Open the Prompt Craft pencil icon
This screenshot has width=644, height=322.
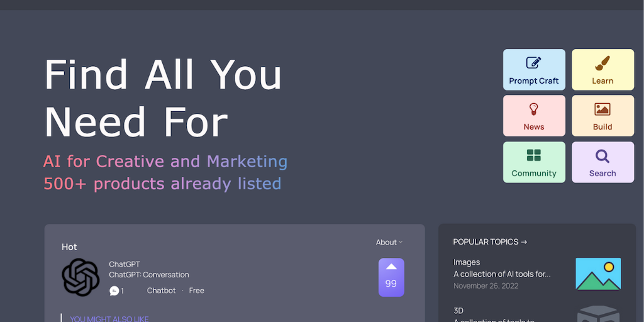[534, 63]
